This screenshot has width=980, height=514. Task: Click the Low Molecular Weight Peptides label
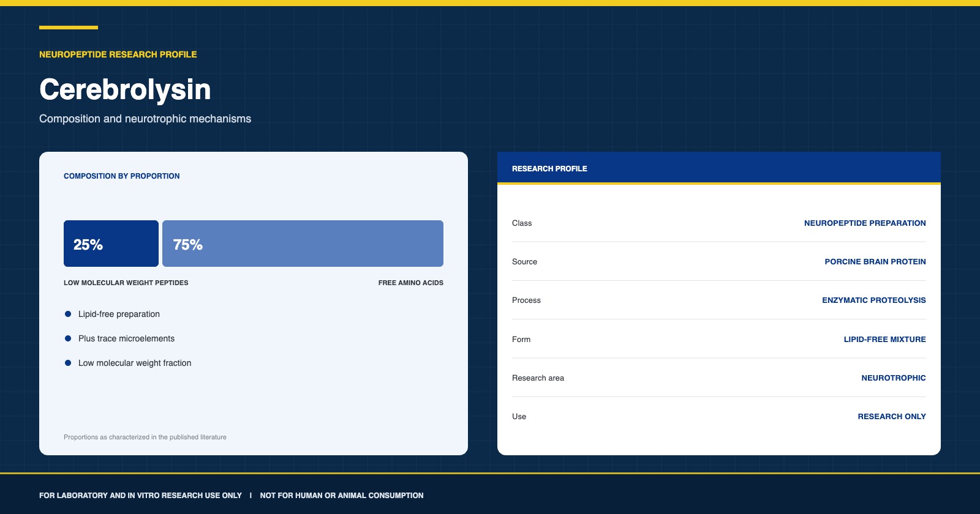pos(126,283)
